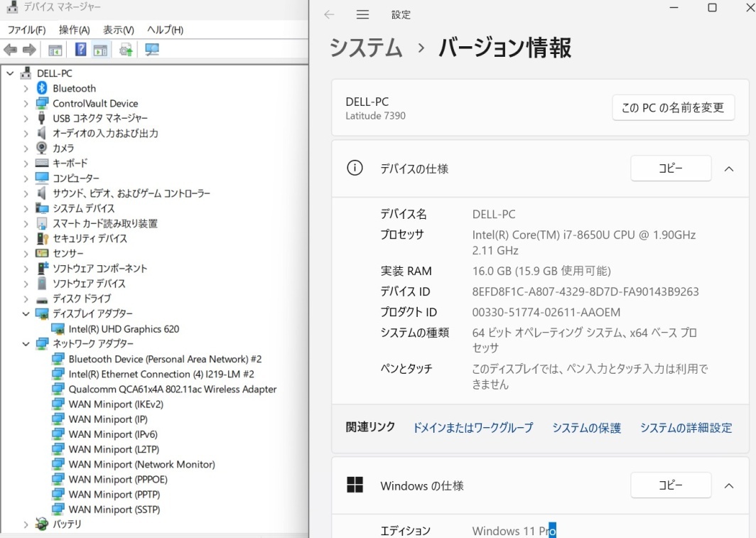Open the システムの保護 link
Viewport: 756px width, 538px height.
pyautogui.click(x=586, y=428)
